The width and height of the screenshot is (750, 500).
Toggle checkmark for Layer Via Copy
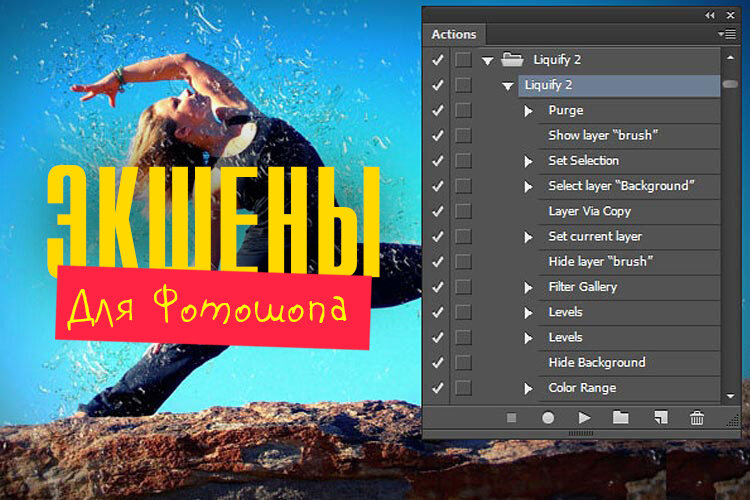click(x=437, y=211)
